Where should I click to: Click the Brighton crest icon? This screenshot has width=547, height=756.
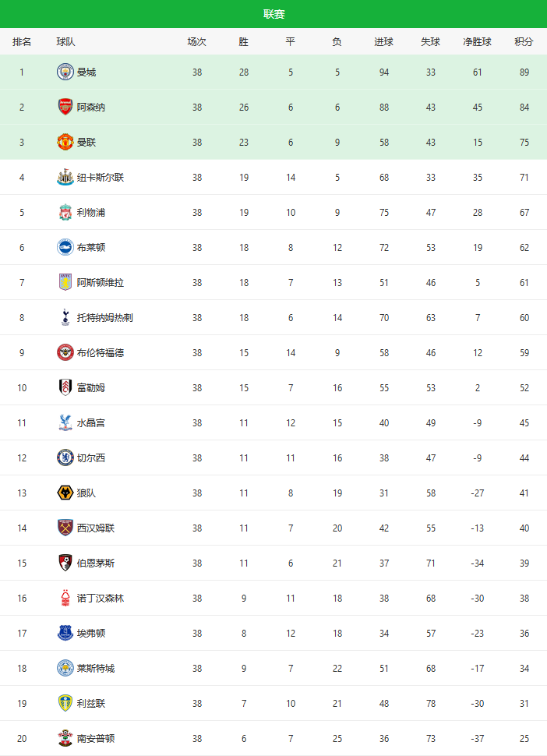[x=65, y=247]
